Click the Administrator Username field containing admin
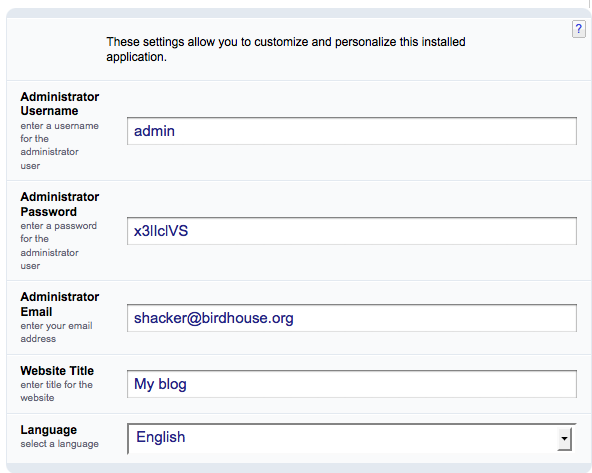592x473 pixels. 352,131
